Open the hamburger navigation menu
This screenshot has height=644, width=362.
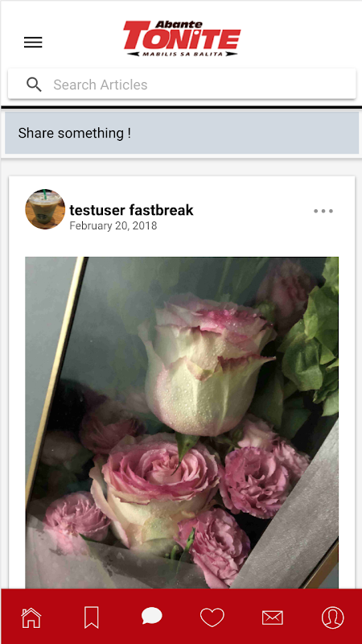pyautogui.click(x=33, y=43)
